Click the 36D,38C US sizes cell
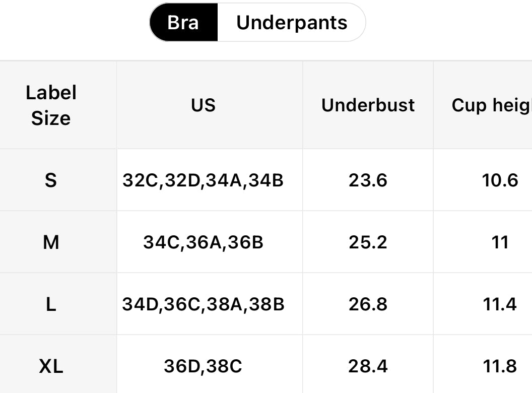Screen dimensions: 532x393 [x=204, y=366]
